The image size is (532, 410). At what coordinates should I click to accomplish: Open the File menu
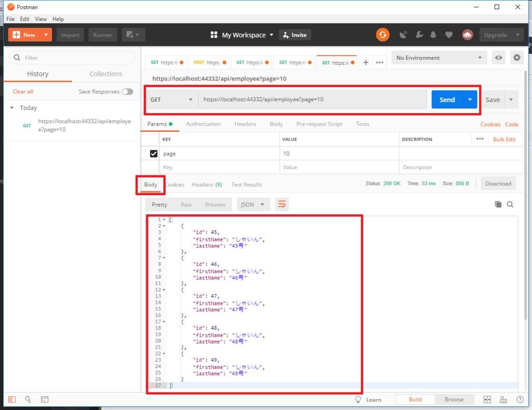pos(10,19)
